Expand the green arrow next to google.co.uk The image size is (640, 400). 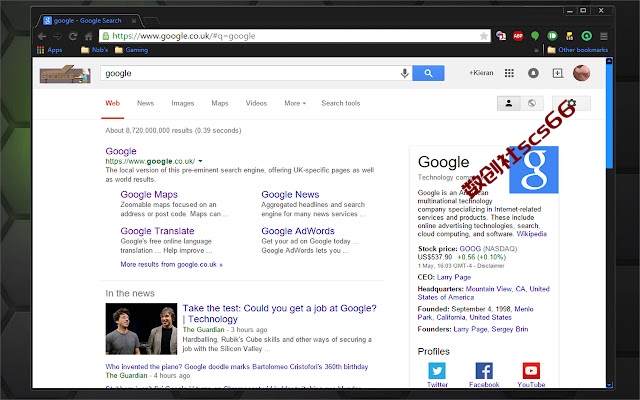pyautogui.click(x=200, y=161)
